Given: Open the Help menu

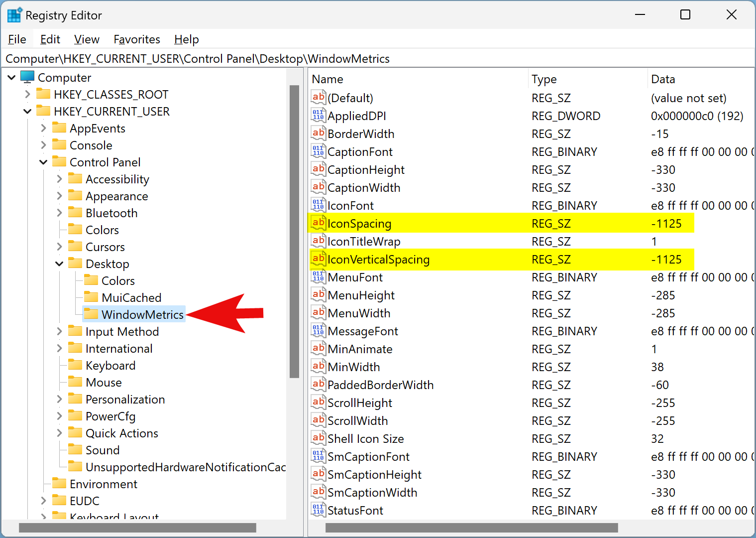Looking at the screenshot, I should pyautogui.click(x=187, y=39).
